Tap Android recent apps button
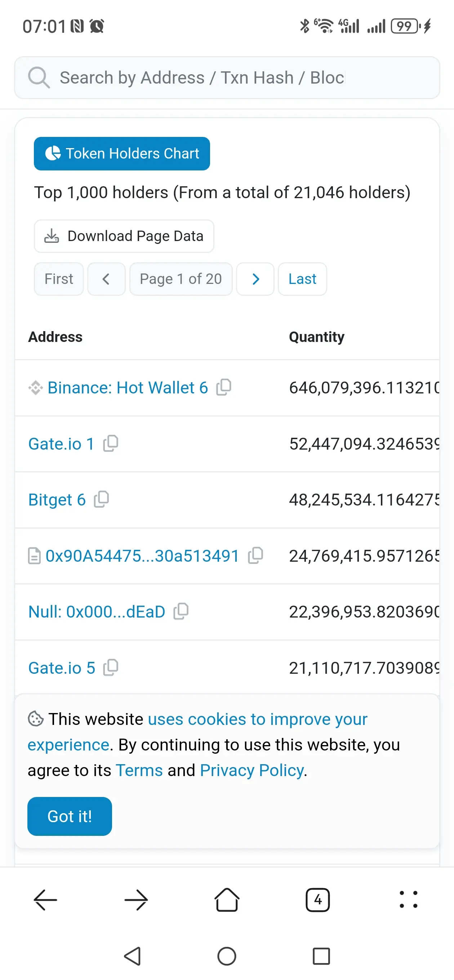454x980 pixels. coord(321,956)
